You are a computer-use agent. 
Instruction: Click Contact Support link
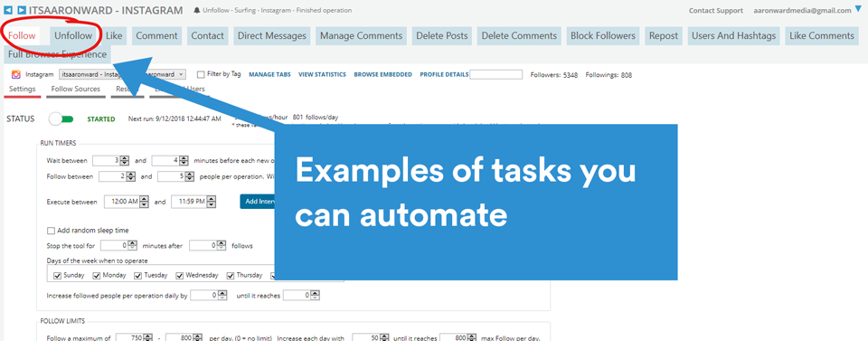[x=716, y=11]
